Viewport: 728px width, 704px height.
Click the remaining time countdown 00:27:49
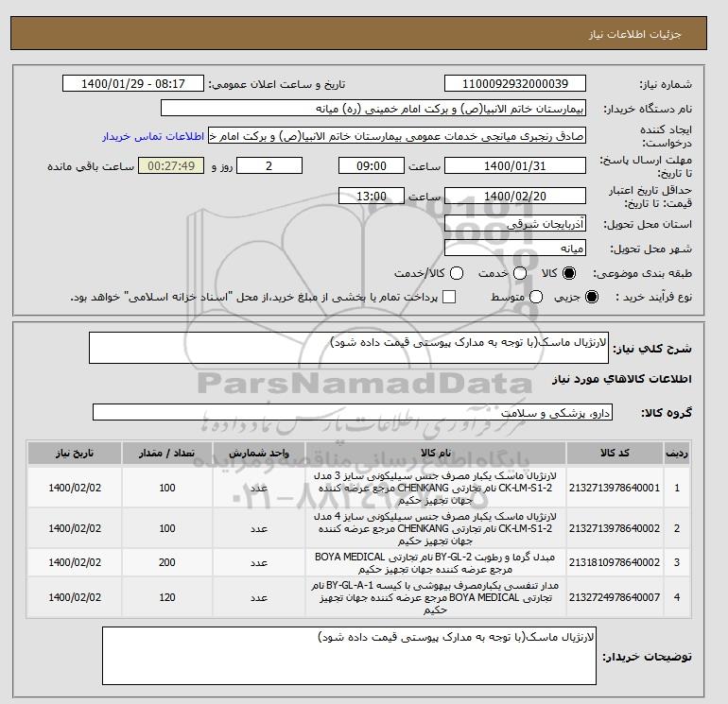click(171, 165)
